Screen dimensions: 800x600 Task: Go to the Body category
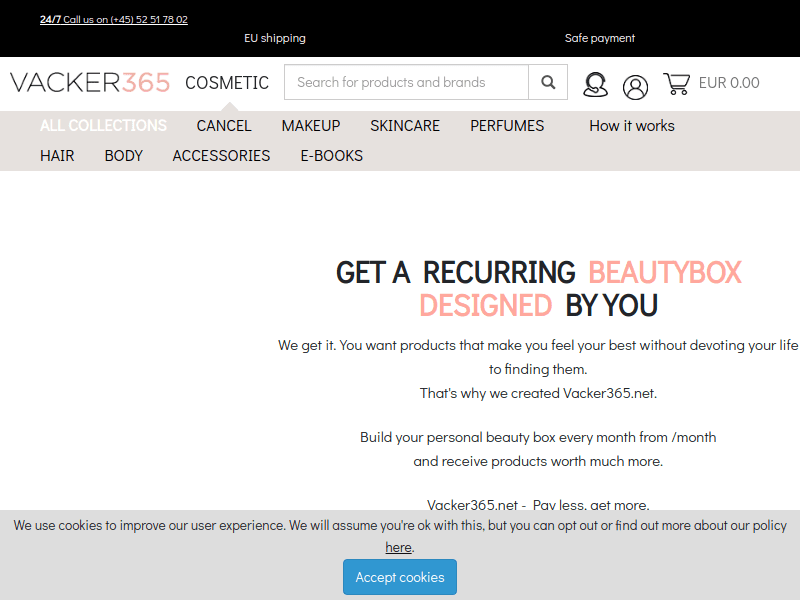124,156
